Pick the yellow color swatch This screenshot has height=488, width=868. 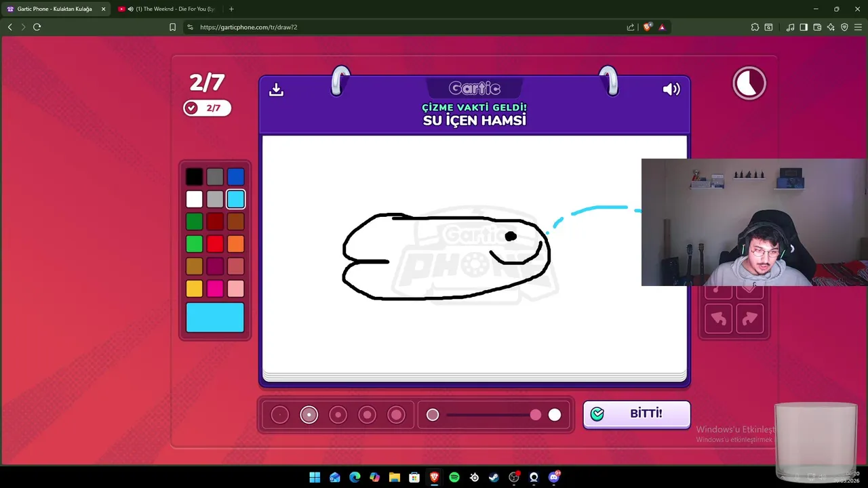[195, 289]
